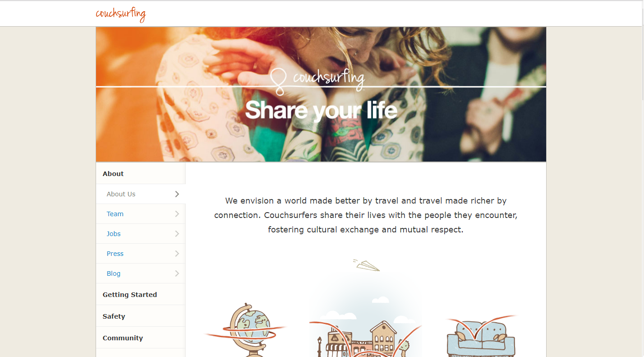Click chevron arrow beside Blog
The height and width of the screenshot is (357, 644).
(x=177, y=274)
